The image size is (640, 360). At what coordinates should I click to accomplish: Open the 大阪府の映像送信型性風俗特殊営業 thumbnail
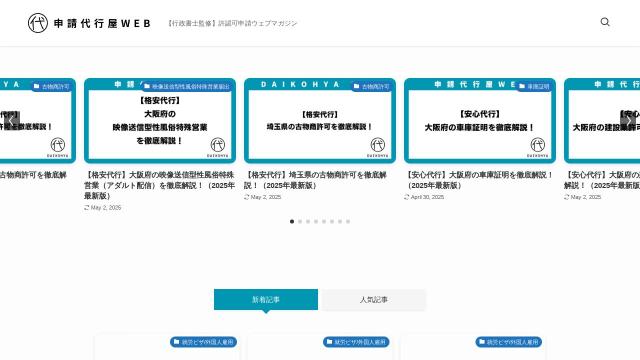(160, 121)
